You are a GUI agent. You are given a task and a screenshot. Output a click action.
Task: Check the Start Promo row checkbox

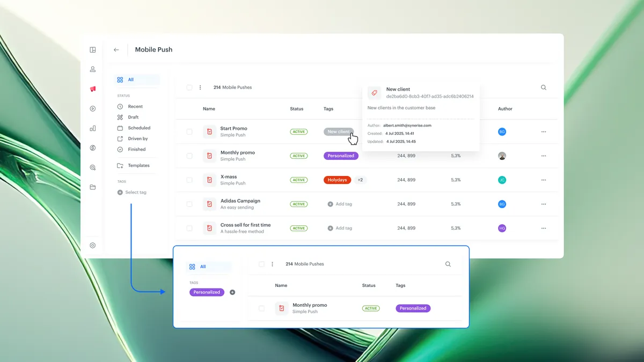(189, 131)
